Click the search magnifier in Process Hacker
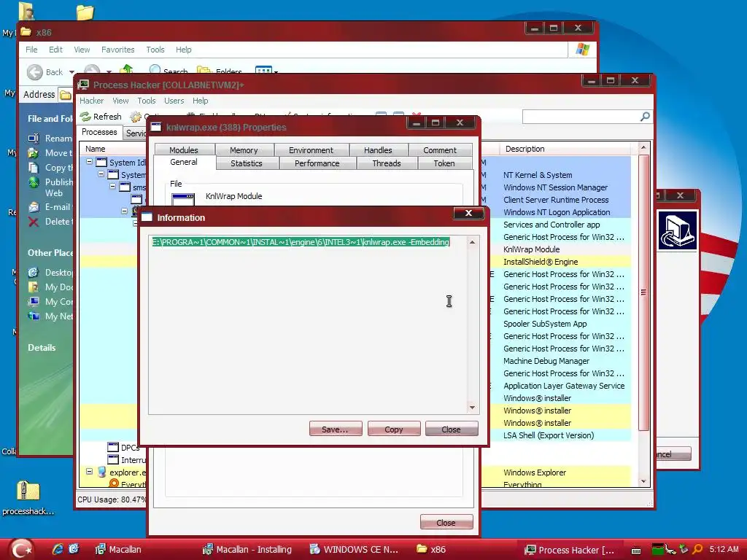This screenshot has height=560, width=747. [645, 117]
